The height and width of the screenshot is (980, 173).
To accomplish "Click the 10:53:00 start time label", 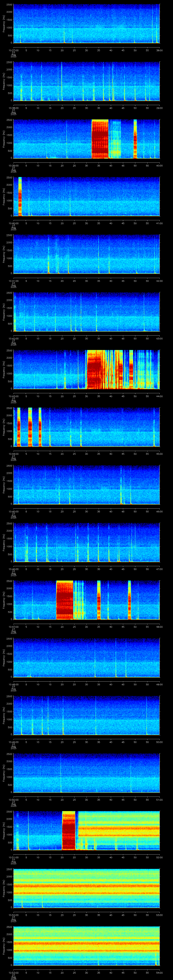I will [x=13, y=972].
